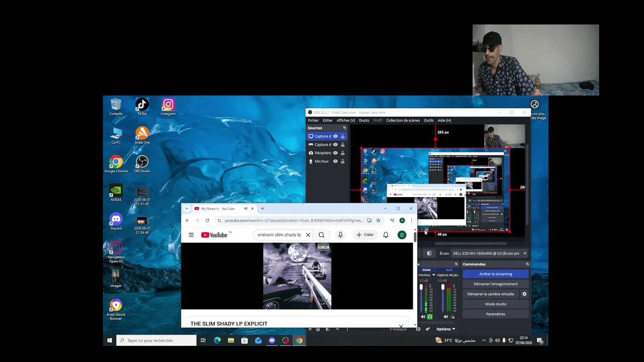Open File Explorer from the taskbar
The image size is (644, 362).
pyautogui.click(x=230, y=340)
